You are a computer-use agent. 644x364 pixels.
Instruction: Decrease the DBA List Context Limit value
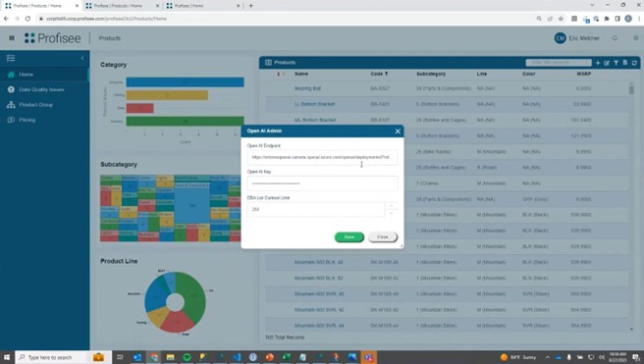click(392, 213)
